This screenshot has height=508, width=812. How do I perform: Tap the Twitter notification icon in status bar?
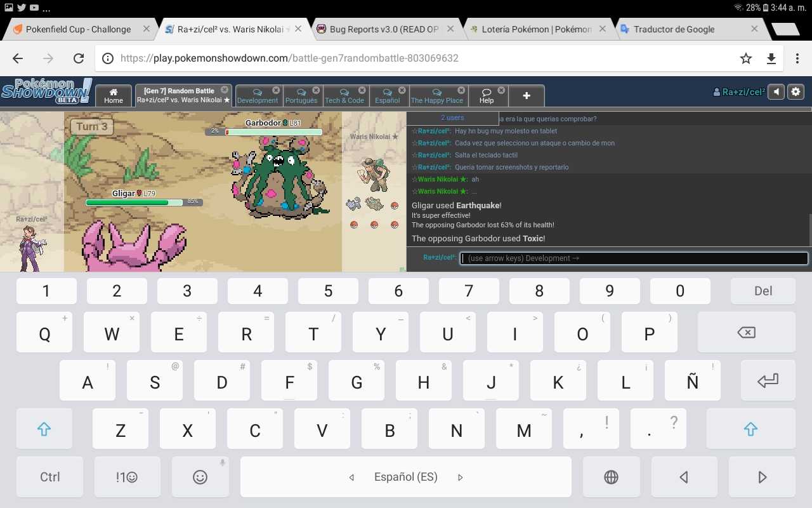point(21,8)
